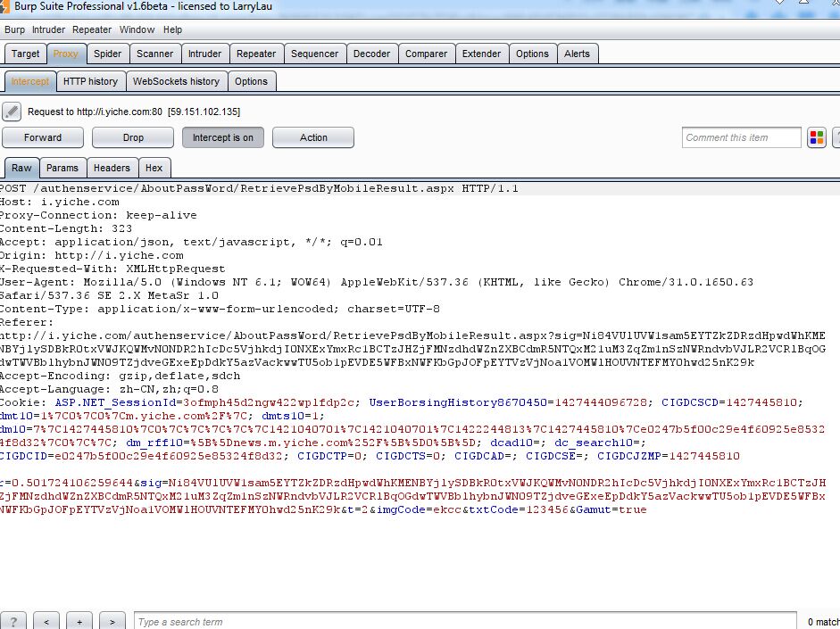Click the Origin header line

92,255
